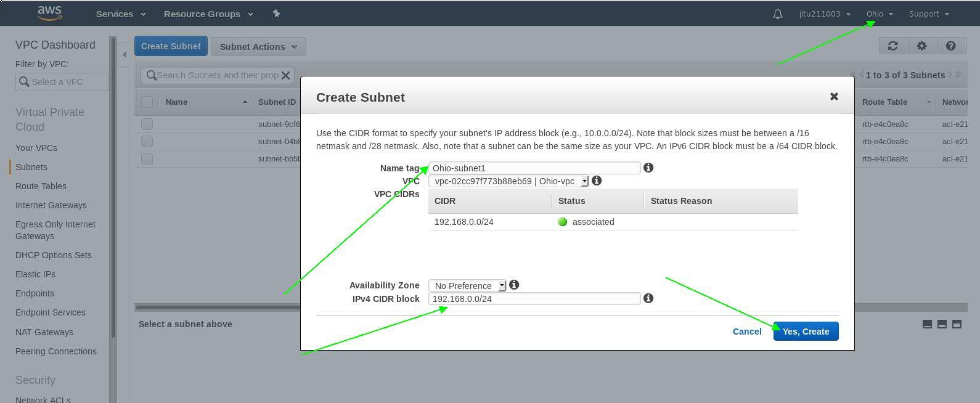Click the pin shortcut icon in navbar
Image resolution: width=980 pixels, height=403 pixels.
pos(276,14)
